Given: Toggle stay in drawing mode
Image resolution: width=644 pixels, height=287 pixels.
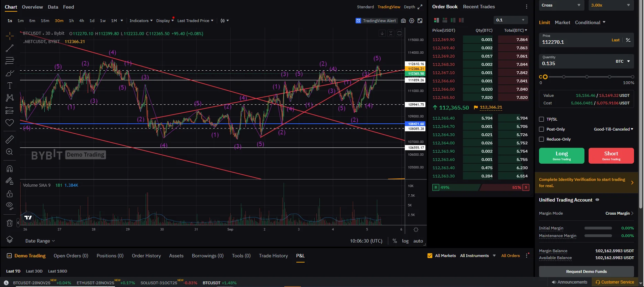Looking at the screenshot, I should [10, 181].
